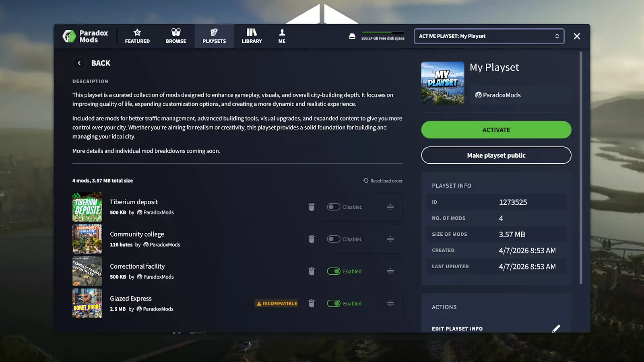
Task: Open the Featured tab
Action: click(137, 36)
